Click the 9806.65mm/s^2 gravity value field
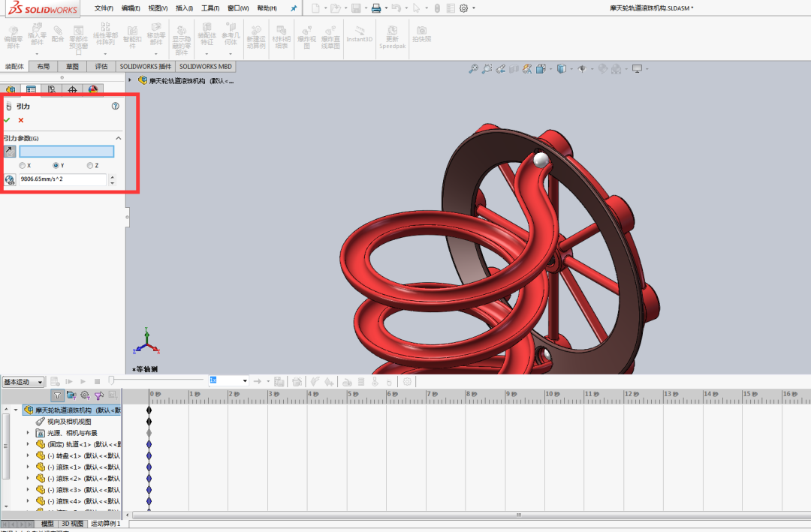The image size is (811, 532). [62, 179]
